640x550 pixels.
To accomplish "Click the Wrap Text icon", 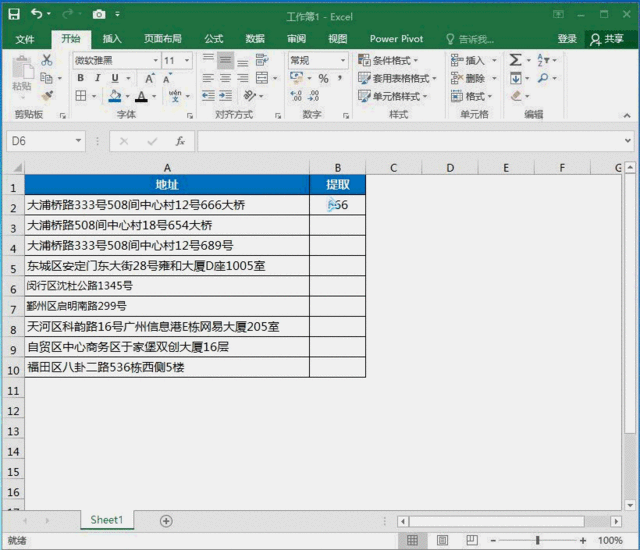I will tap(262, 60).
